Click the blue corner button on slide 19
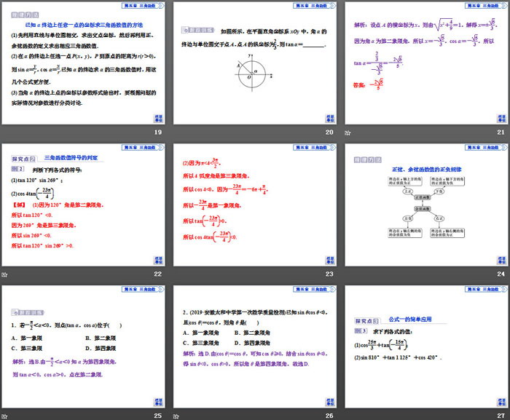Screen dimensions: 510x420 pyautogui.click(x=159, y=118)
